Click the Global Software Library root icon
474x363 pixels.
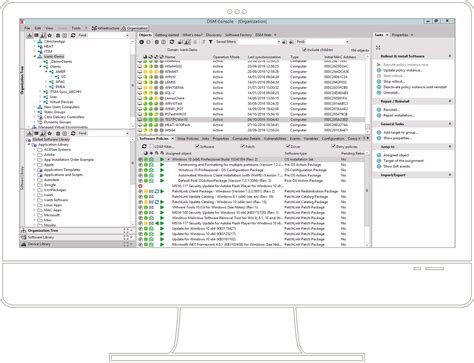tap(28, 139)
